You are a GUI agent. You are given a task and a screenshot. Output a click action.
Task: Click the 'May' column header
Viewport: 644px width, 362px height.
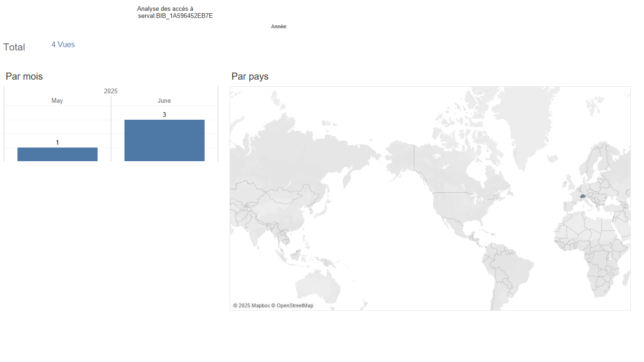click(57, 101)
